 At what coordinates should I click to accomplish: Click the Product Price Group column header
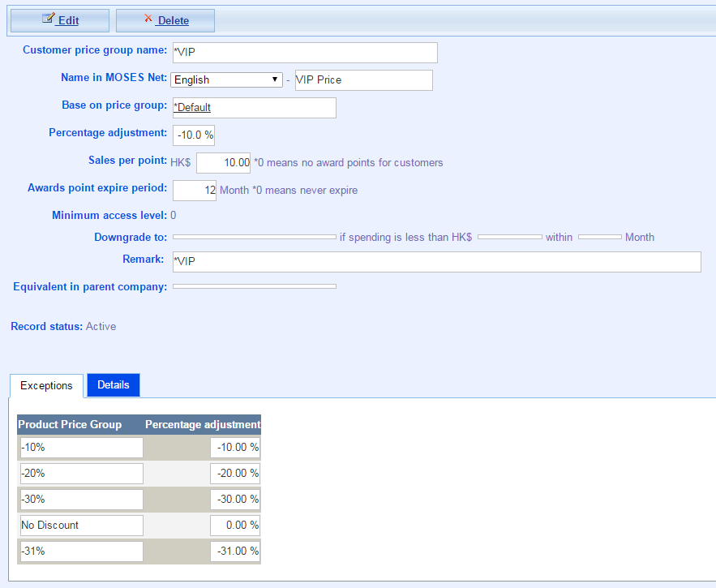coord(70,424)
